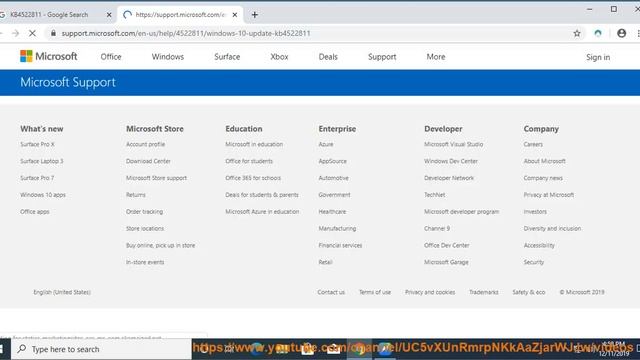The image size is (640, 360).
Task: Open the Xbox menu item
Action: 279,57
